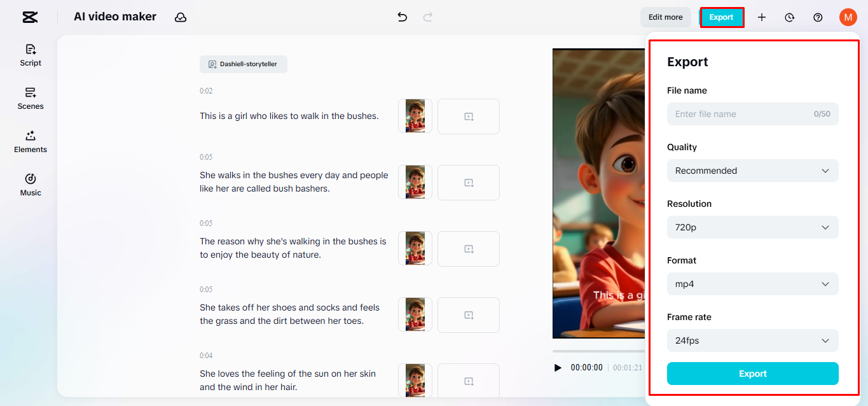
Task: Select text 'She loves the feeling of the sun'
Action: tap(268, 374)
